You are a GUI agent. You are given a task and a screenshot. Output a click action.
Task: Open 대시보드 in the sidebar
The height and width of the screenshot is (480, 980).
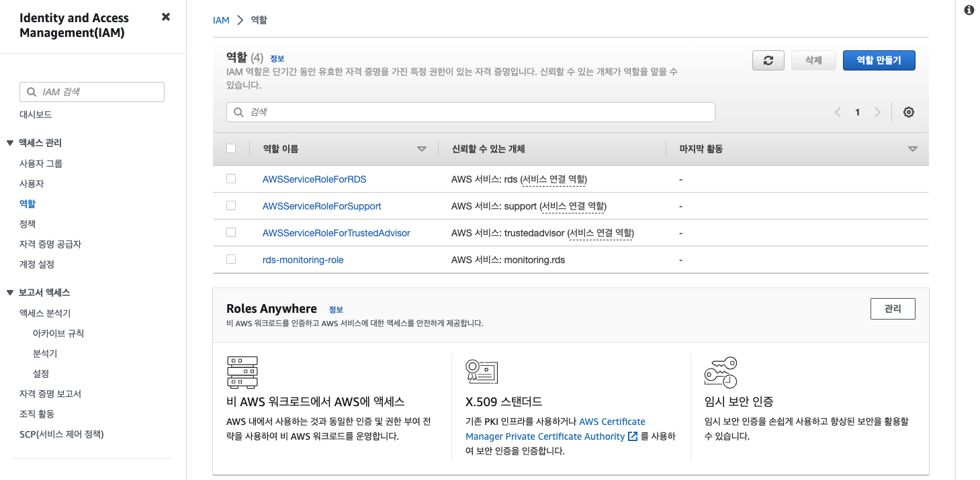(36, 115)
